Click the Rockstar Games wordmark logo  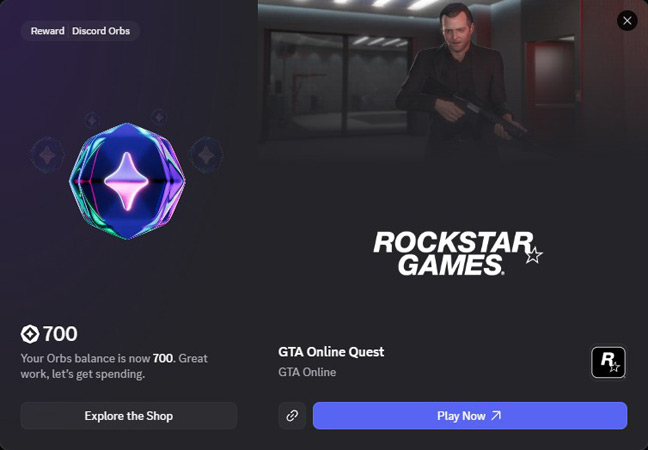pyautogui.click(x=458, y=253)
